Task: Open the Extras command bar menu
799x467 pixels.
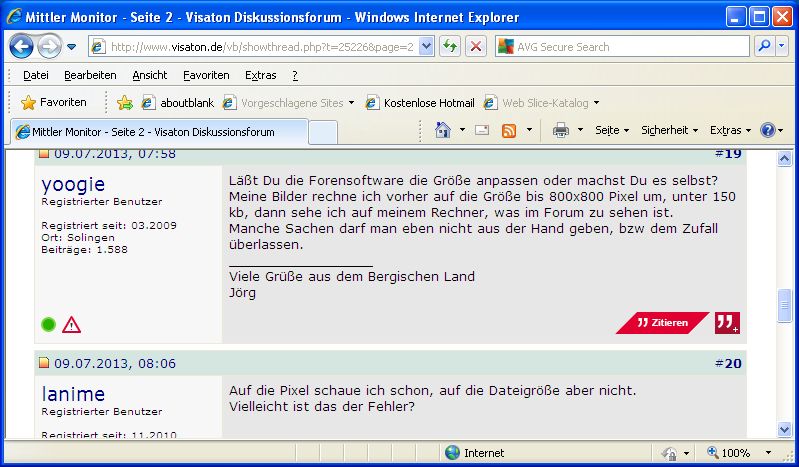Action: click(730, 131)
